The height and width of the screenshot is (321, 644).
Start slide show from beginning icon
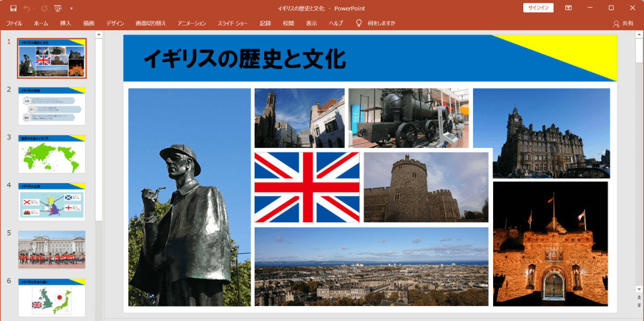58,8
